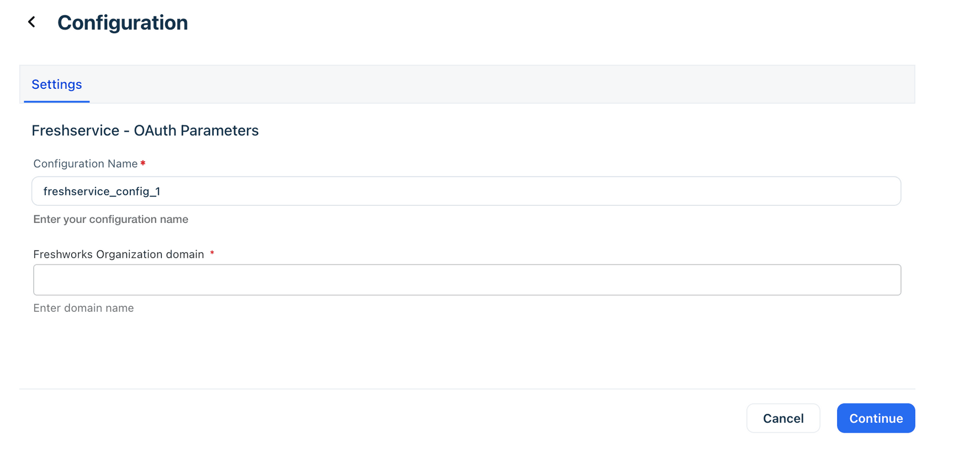Click the 'Enter your configuration name' hint
Image resolution: width=980 pixels, height=469 pixels.
[110, 220]
